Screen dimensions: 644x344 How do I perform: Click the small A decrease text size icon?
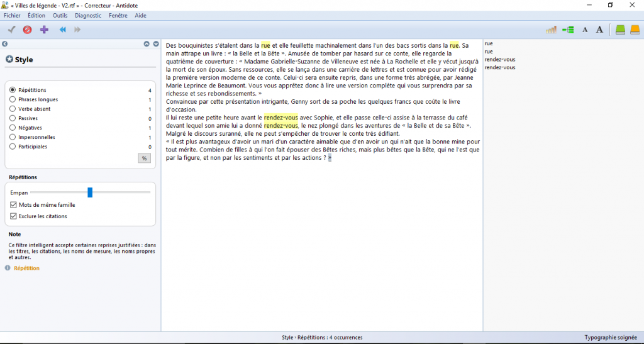click(585, 30)
